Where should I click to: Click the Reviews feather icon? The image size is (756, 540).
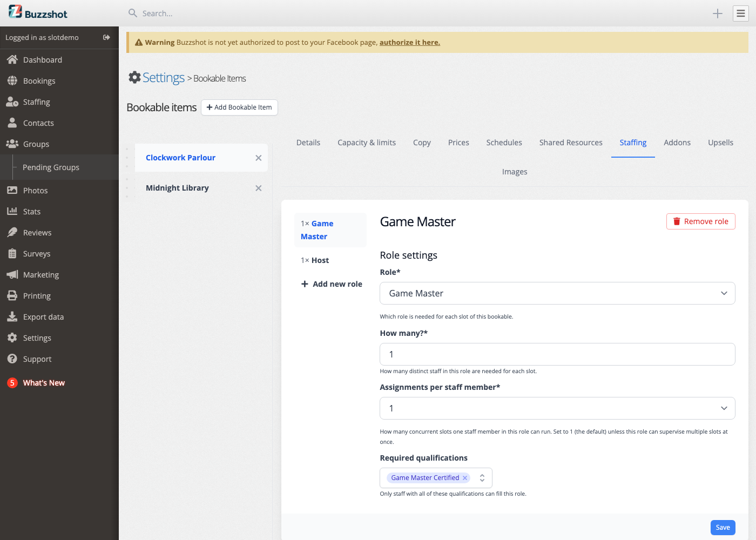12,232
